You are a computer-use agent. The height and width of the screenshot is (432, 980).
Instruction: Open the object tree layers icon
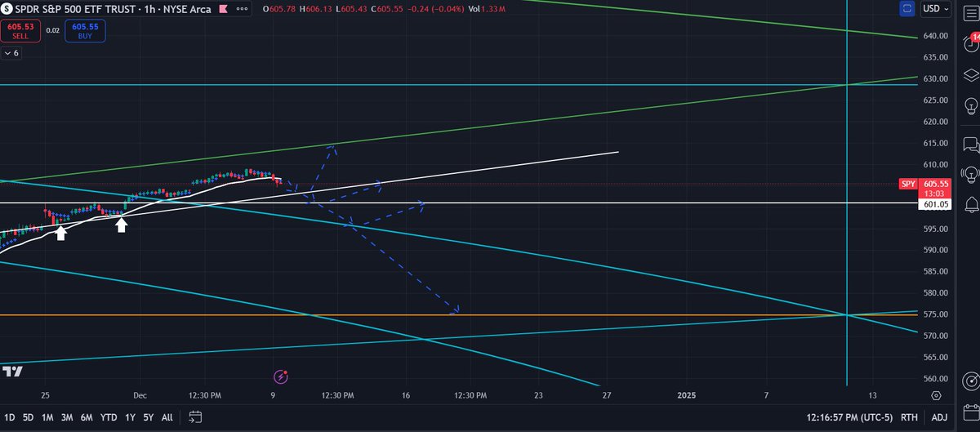pos(970,73)
